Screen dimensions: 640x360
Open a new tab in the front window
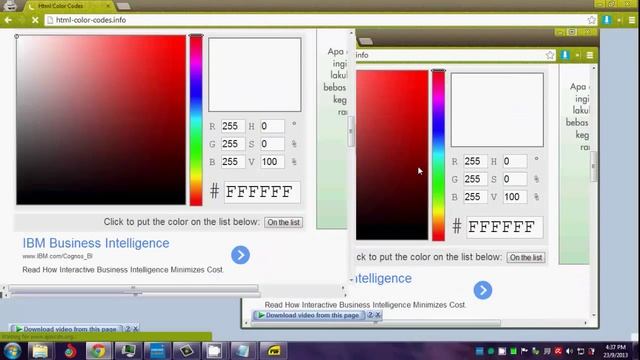tap(123, 6)
